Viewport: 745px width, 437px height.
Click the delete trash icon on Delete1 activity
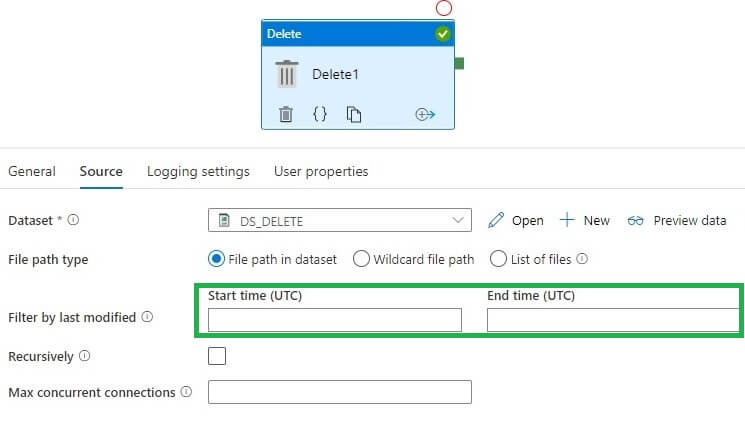click(286, 115)
